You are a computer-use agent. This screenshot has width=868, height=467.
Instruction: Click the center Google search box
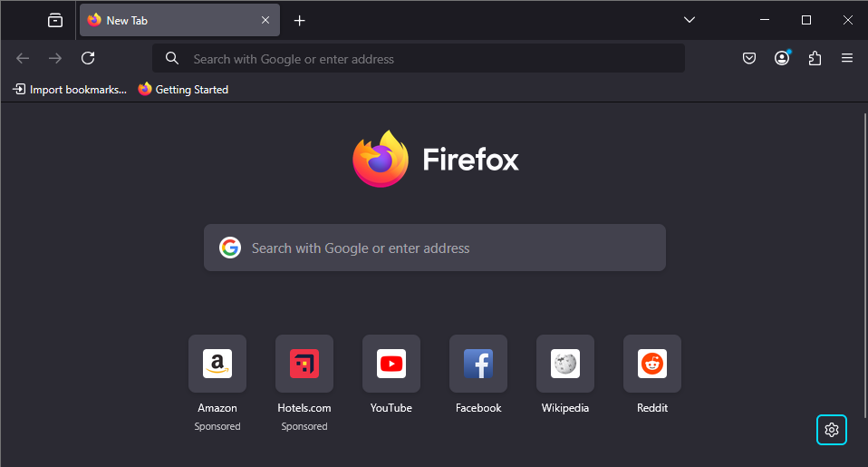point(435,248)
